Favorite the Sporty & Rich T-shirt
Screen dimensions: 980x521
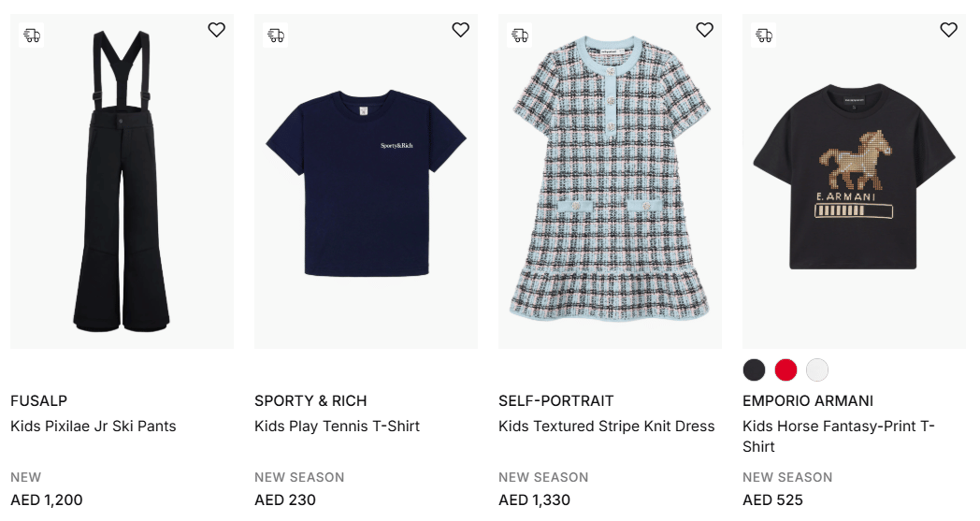[460, 30]
